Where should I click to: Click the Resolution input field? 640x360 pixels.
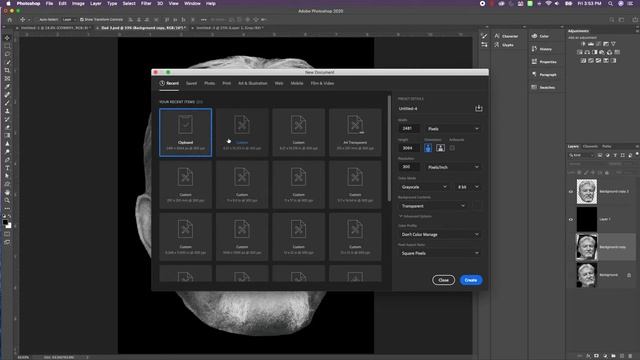click(409, 167)
